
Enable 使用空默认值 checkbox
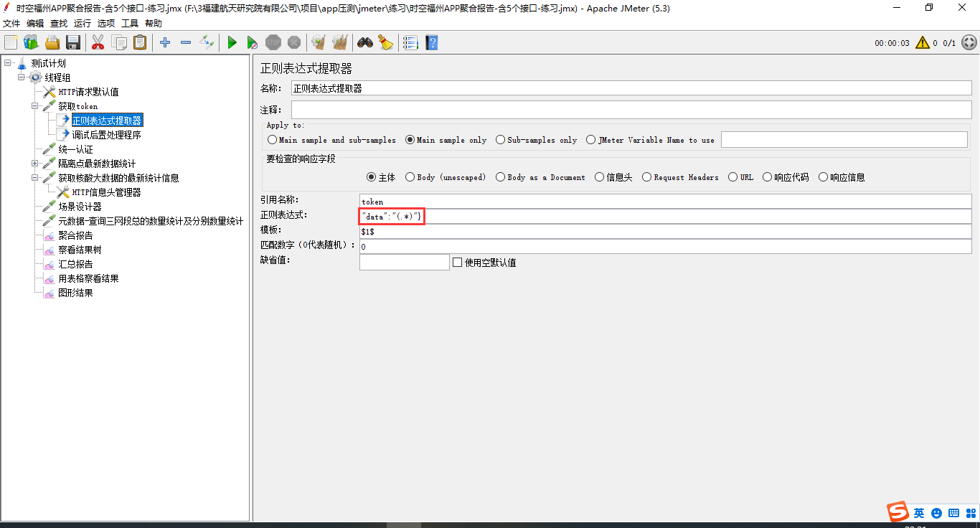point(457,263)
